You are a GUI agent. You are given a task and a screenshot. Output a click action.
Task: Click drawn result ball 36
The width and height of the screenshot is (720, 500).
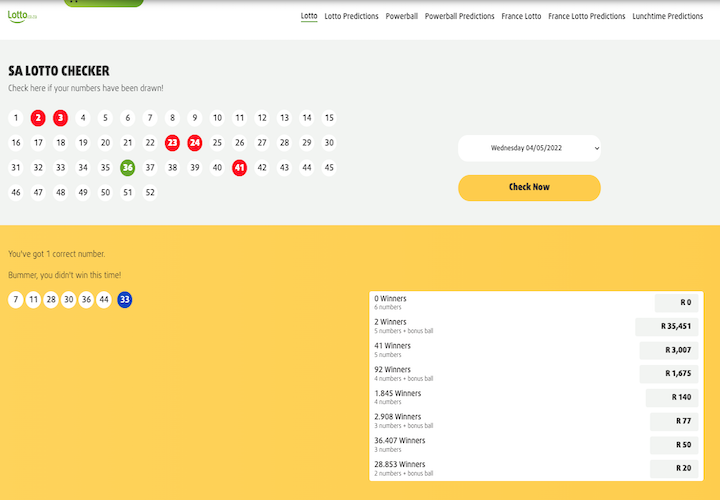point(86,300)
